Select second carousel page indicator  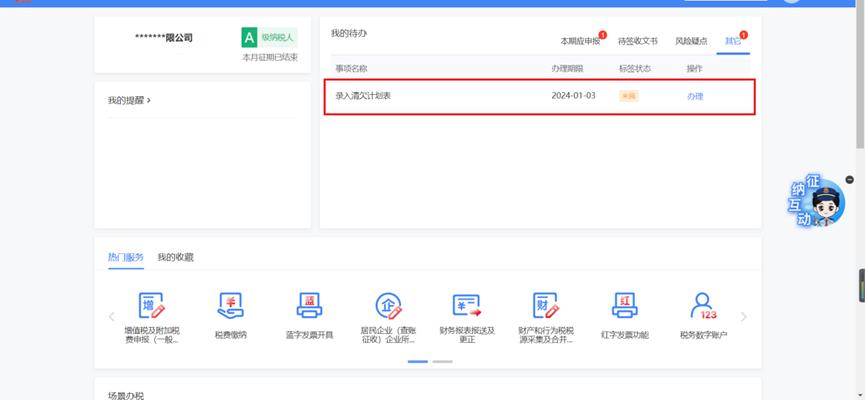(x=442, y=361)
